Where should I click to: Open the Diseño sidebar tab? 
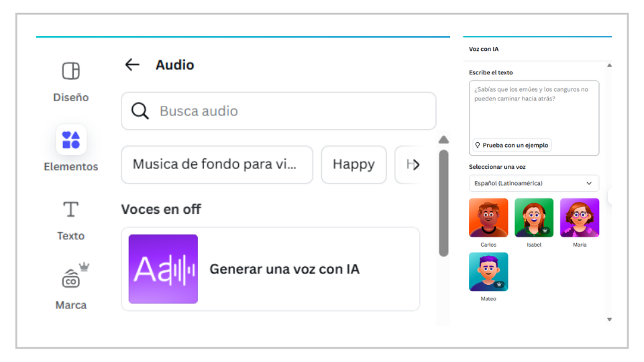coord(70,82)
